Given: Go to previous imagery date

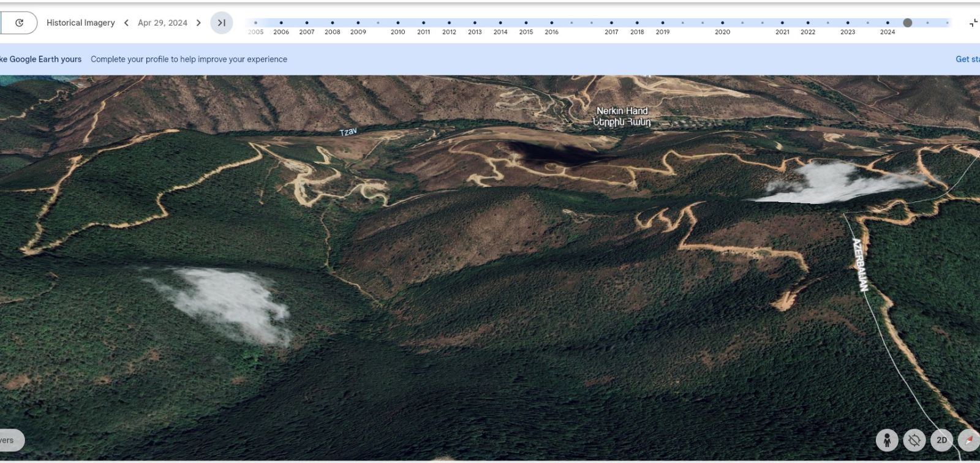Looking at the screenshot, I should coord(126,23).
